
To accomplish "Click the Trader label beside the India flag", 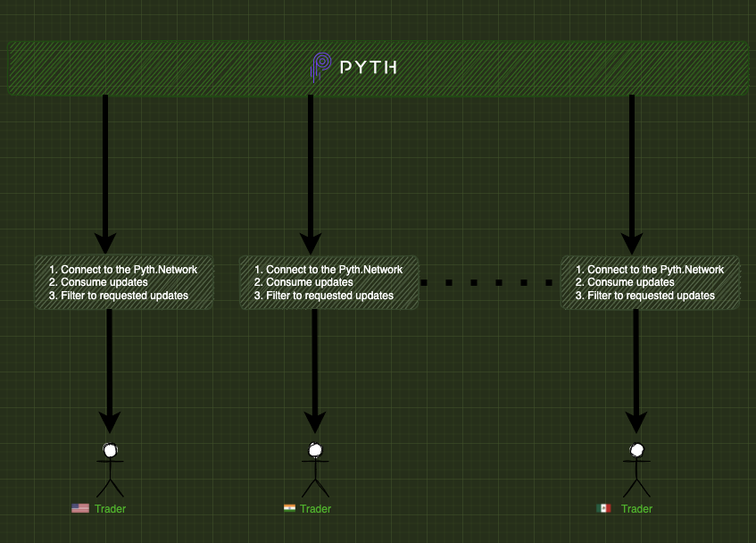I will click(315, 509).
